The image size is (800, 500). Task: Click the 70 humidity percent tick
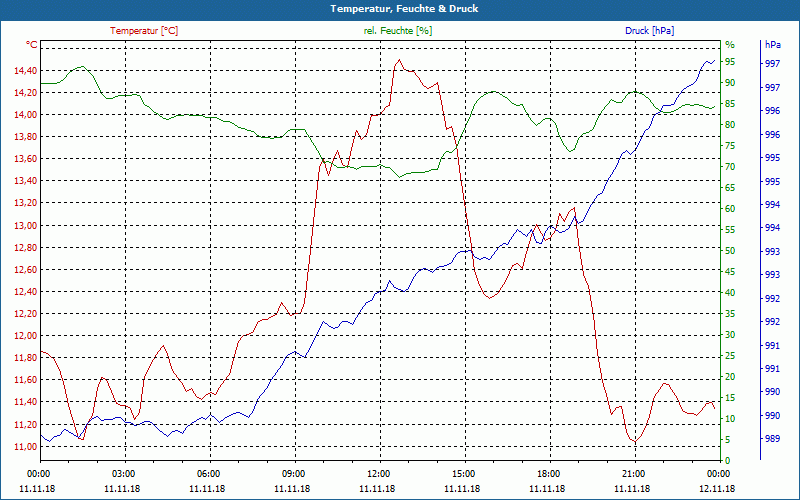point(730,167)
